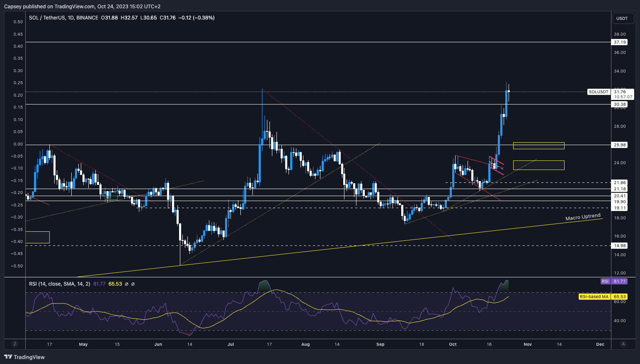Screen dimensions: 640x364
Task: Click the Z timezone button
Action: 15,344
